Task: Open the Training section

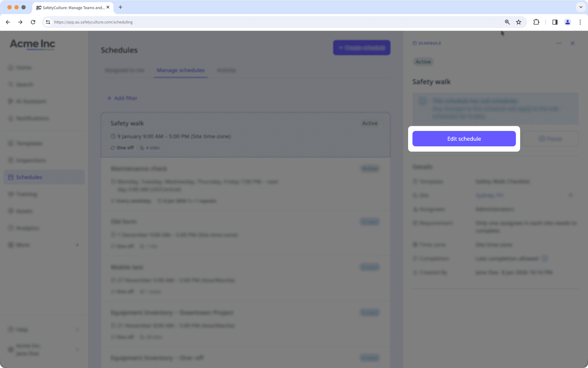Action: coord(27,194)
